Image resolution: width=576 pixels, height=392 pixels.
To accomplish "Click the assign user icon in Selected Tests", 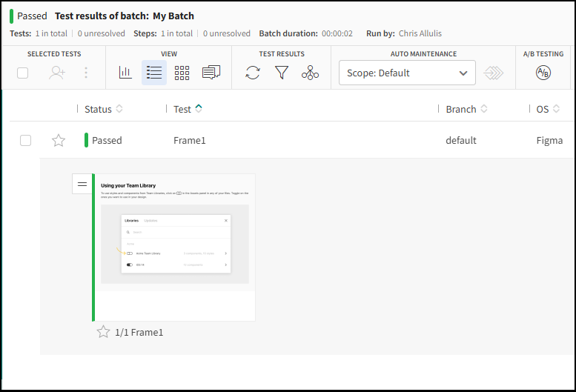I will tap(57, 73).
